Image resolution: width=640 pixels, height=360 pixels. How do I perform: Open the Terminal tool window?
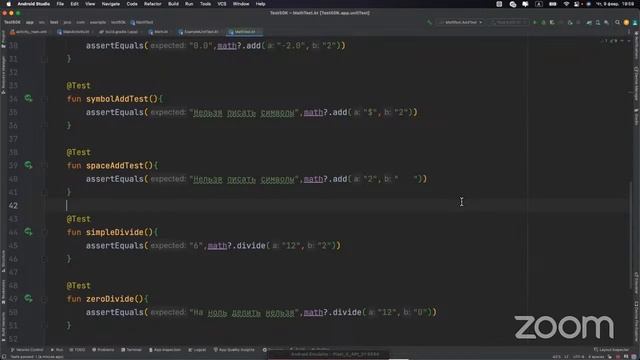(131, 350)
